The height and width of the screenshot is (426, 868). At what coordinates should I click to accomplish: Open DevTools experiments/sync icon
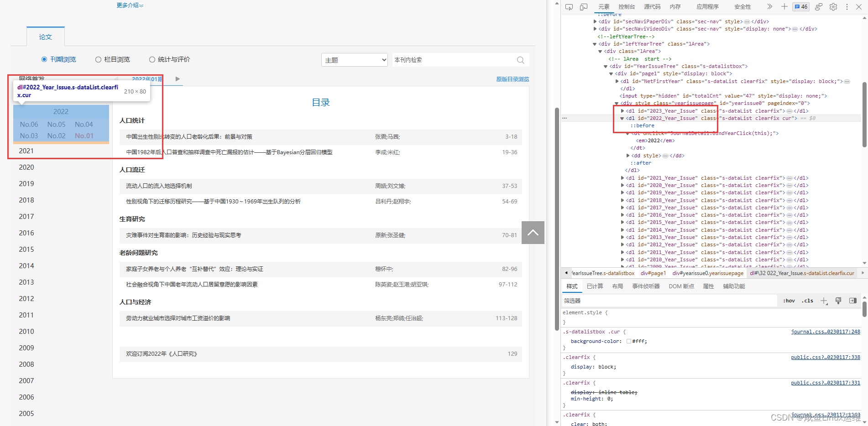[x=819, y=7]
